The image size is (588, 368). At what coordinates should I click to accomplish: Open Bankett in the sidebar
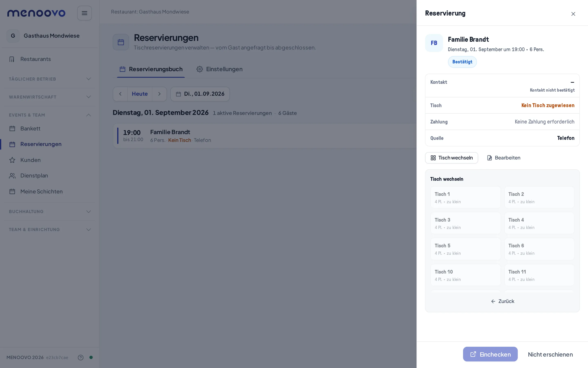coord(50,129)
